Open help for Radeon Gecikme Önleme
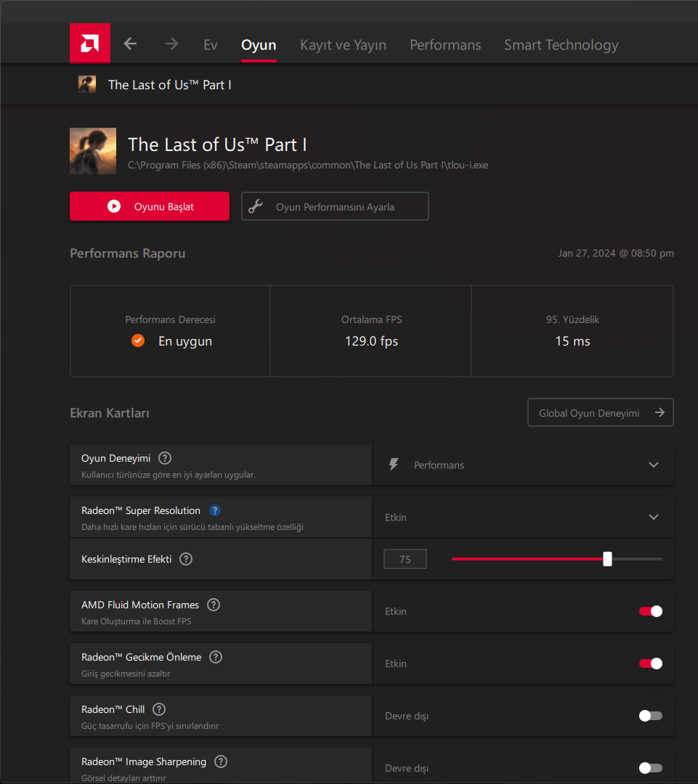The width and height of the screenshot is (698, 784). pyautogui.click(x=216, y=657)
